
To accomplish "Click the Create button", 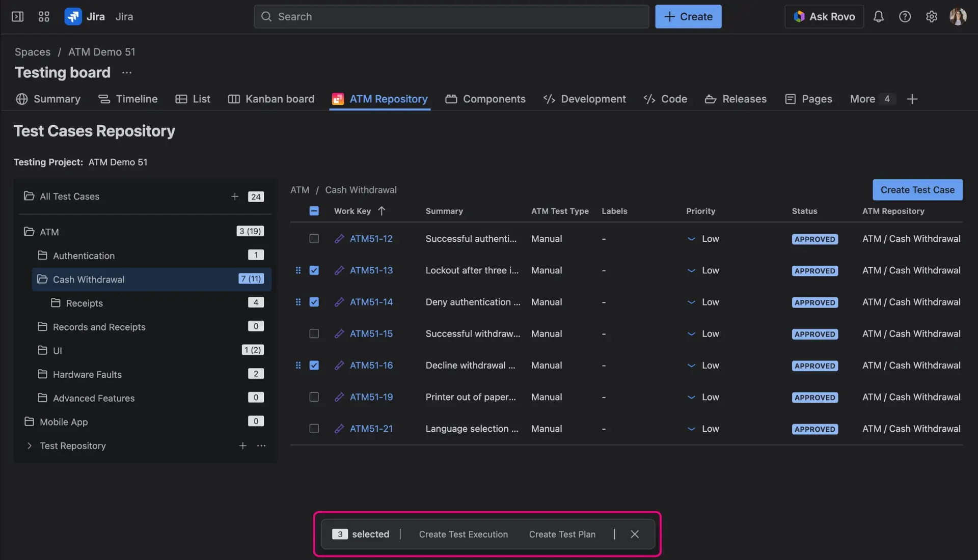I will 688,16.
